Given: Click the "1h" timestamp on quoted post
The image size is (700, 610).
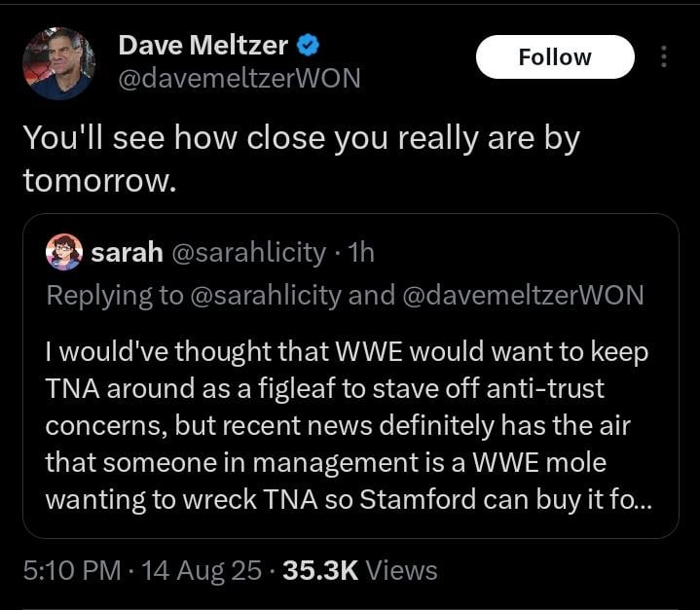Looking at the screenshot, I should [x=361, y=253].
